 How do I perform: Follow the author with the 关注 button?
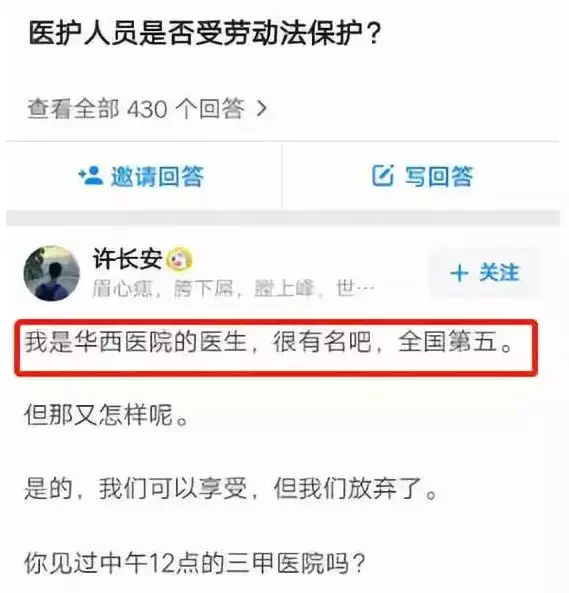coord(485,273)
